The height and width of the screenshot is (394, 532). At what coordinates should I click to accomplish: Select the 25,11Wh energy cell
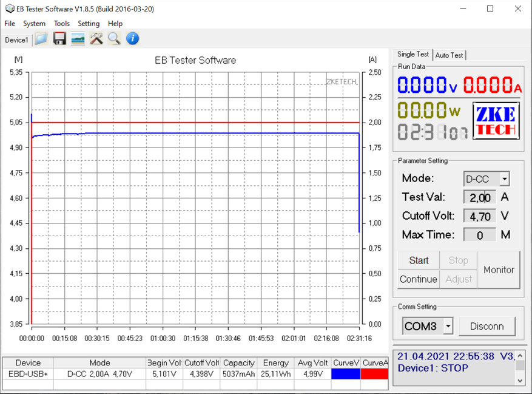[275, 374]
